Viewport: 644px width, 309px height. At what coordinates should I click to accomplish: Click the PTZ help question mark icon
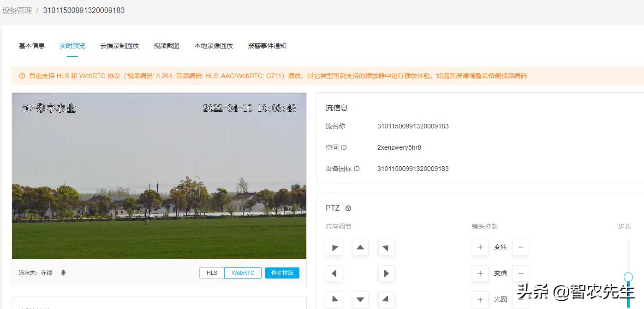coord(348,208)
